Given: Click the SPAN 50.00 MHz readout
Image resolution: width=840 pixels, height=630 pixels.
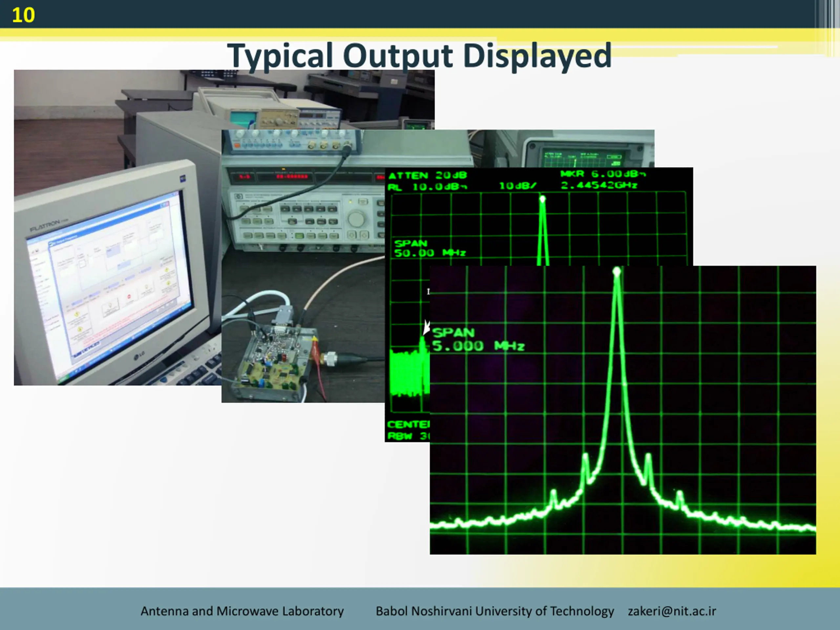Looking at the screenshot, I should click(x=430, y=248).
